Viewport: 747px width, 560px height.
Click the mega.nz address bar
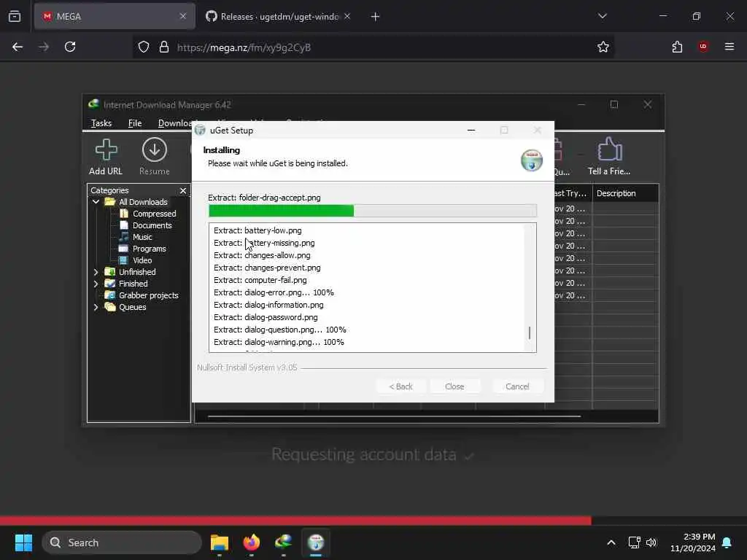point(373,47)
